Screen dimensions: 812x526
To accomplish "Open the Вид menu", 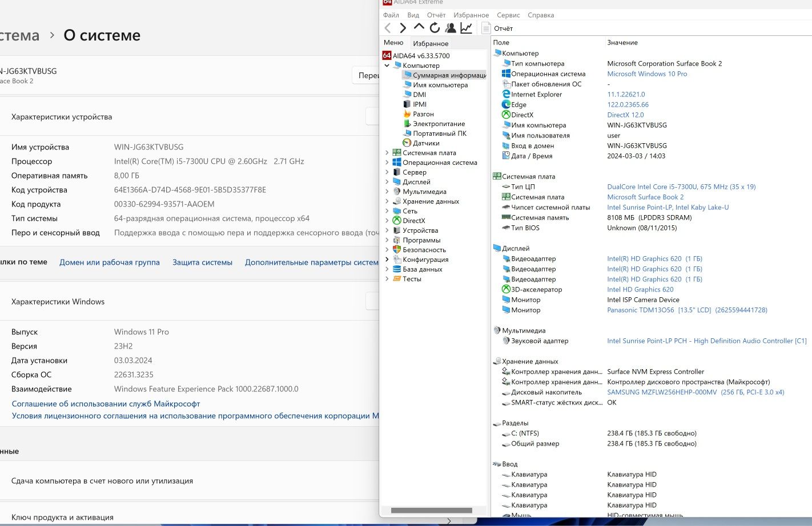I will tap(413, 15).
